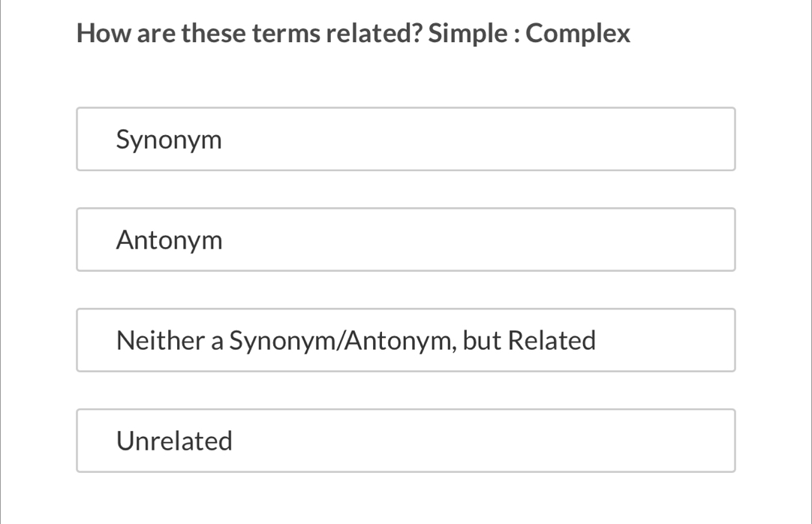
Task: Click "How are these terms related?" text
Action: tap(249, 34)
